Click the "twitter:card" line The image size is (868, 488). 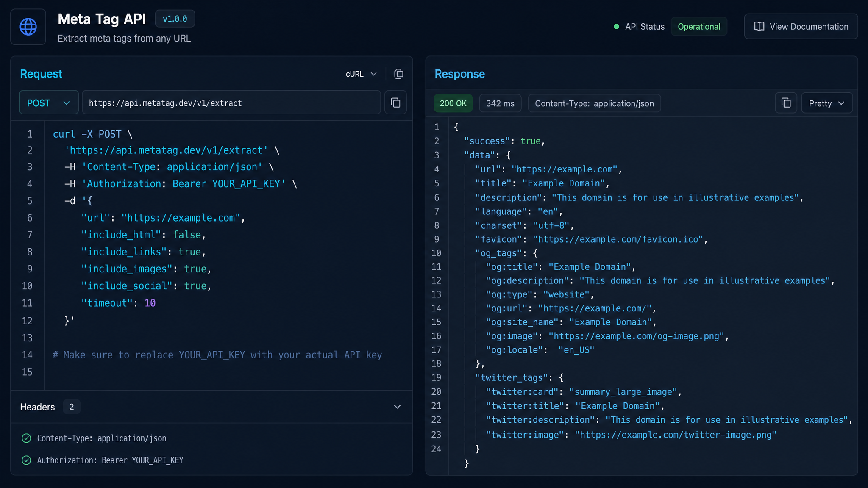584,392
